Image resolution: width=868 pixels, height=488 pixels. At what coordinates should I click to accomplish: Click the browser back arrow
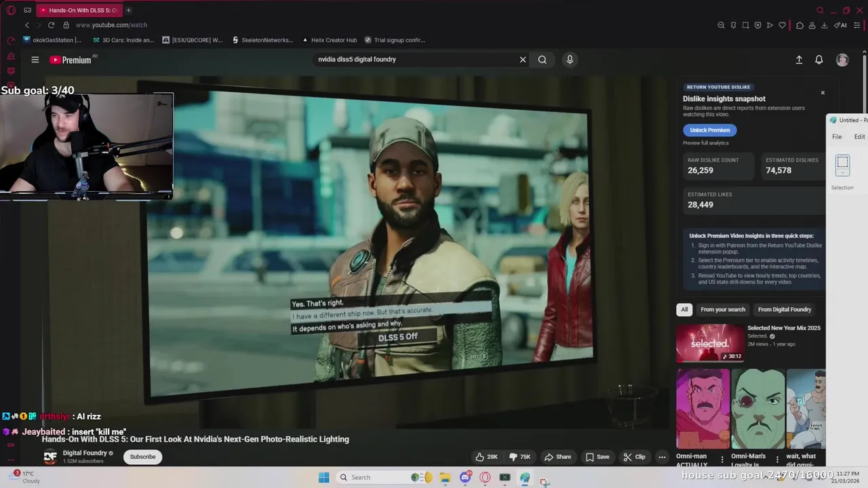pos(27,25)
